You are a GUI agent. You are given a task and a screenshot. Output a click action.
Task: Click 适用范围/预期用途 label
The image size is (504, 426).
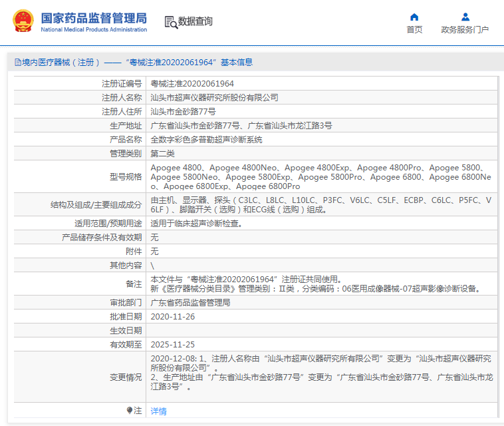[108, 223]
